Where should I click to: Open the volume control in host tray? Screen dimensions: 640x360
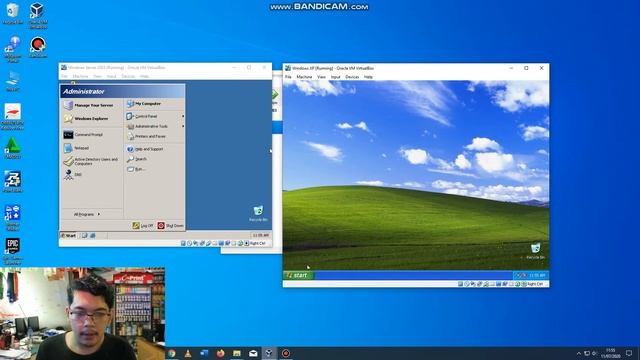click(x=594, y=353)
